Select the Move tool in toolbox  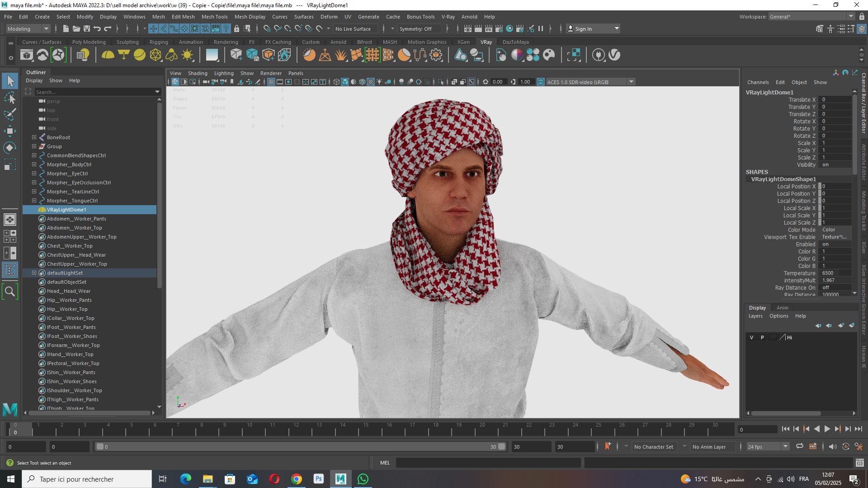(10, 131)
